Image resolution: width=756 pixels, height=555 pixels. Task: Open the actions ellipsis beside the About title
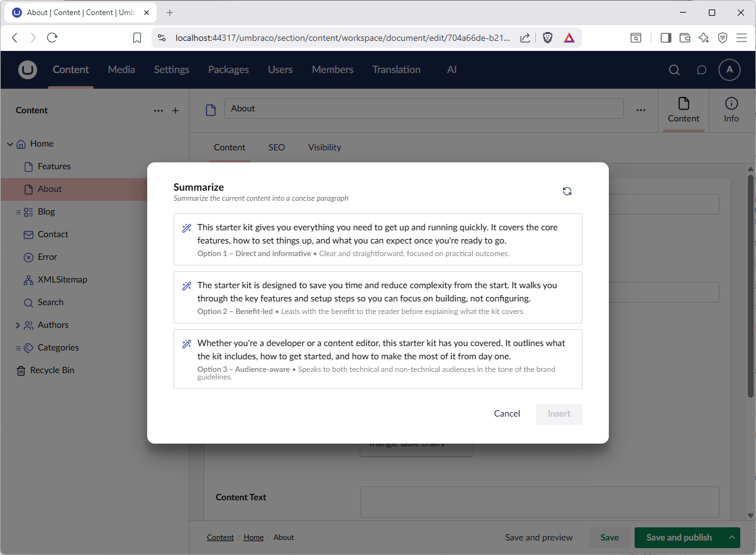(640, 109)
